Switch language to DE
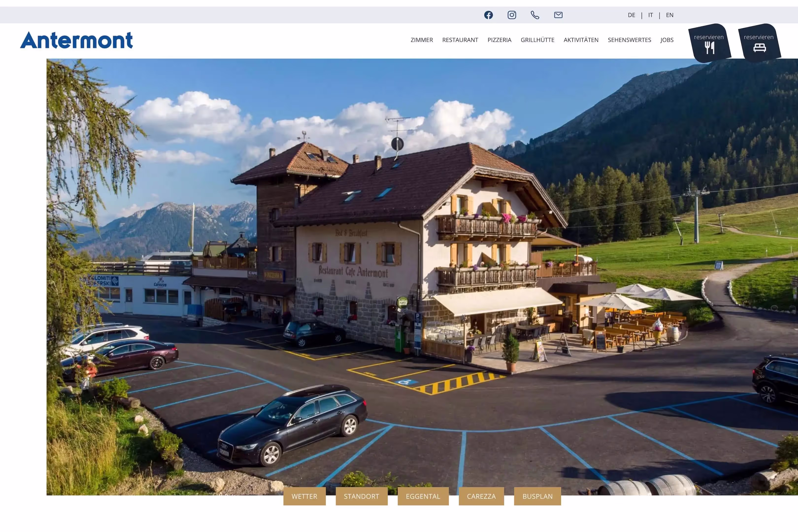This screenshot has height=532, width=798. (632, 15)
